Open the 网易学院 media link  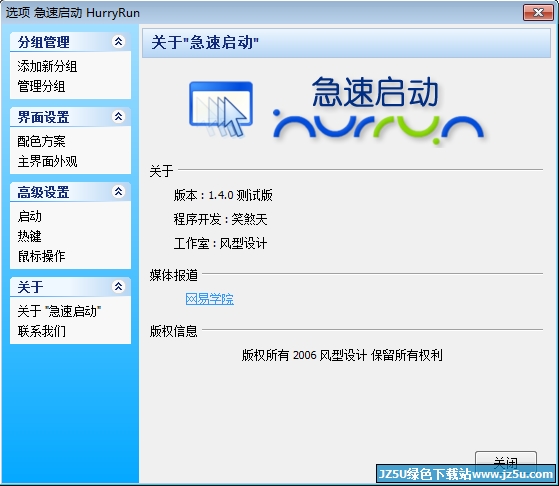point(210,299)
